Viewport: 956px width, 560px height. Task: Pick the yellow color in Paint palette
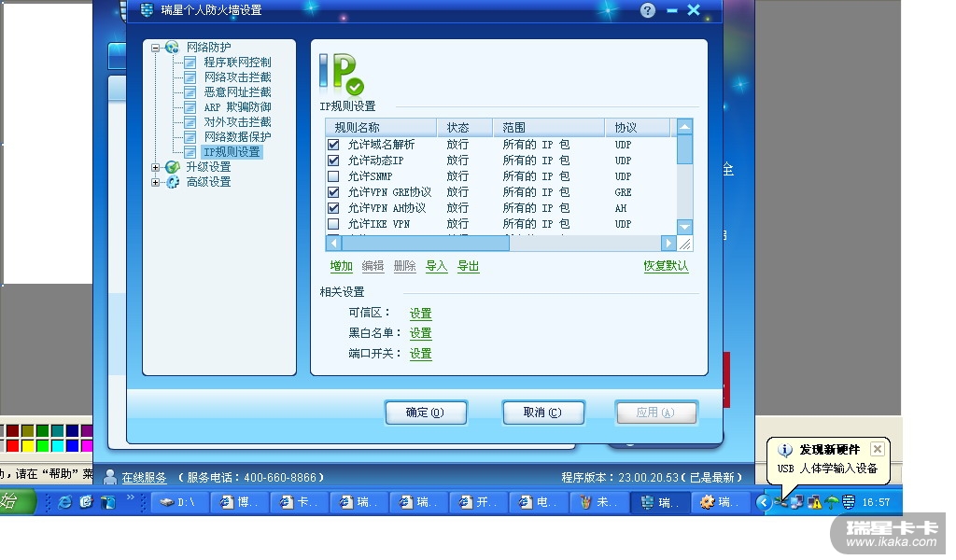[x=27, y=446]
